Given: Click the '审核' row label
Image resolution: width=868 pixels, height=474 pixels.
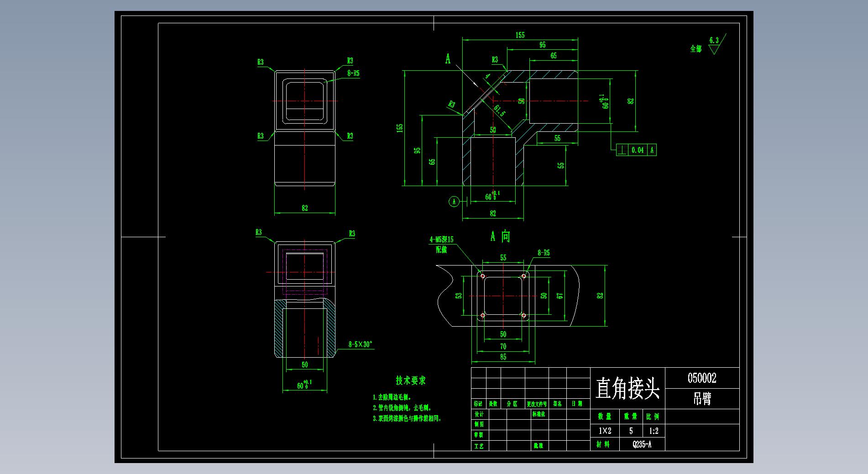Looking at the screenshot, I should (x=479, y=435).
